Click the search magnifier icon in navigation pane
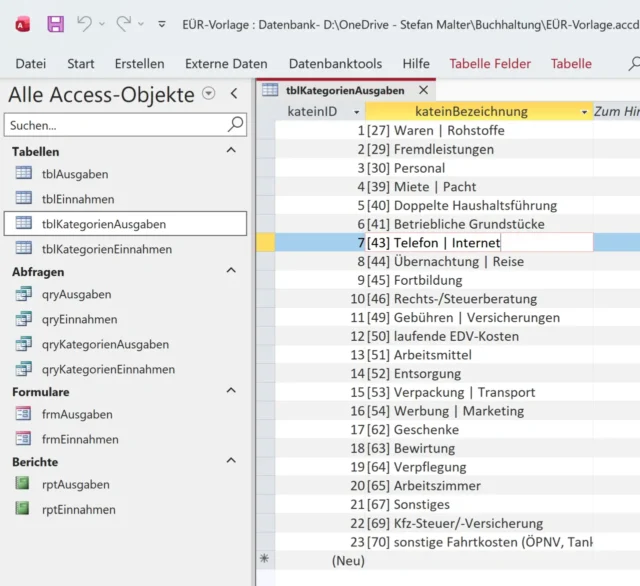The width and height of the screenshot is (640, 586). (x=235, y=125)
